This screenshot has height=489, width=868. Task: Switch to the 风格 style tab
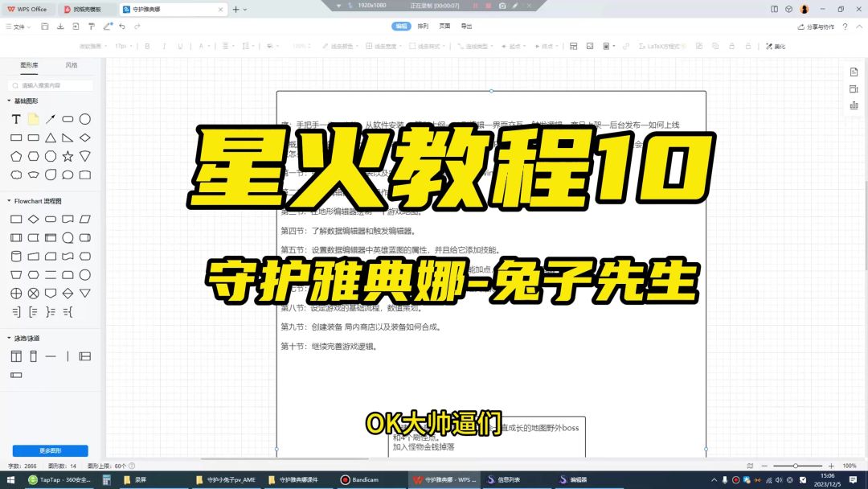[72, 65]
